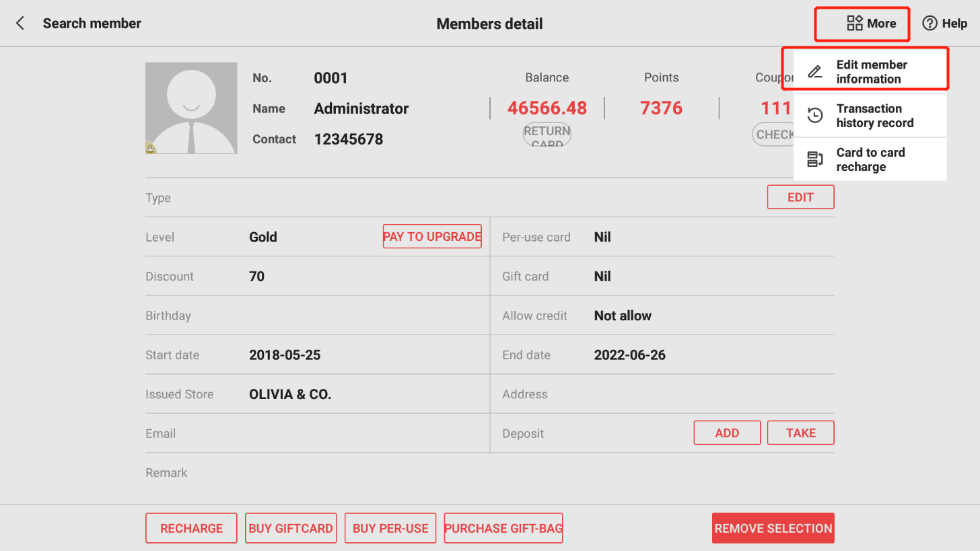This screenshot has width=980, height=551.
Task: Click the issued store OLIVIA & CO.
Action: click(290, 394)
